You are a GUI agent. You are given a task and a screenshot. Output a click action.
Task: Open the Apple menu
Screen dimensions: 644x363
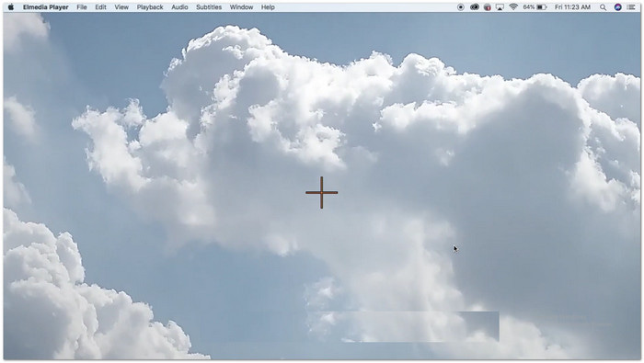click(11, 7)
